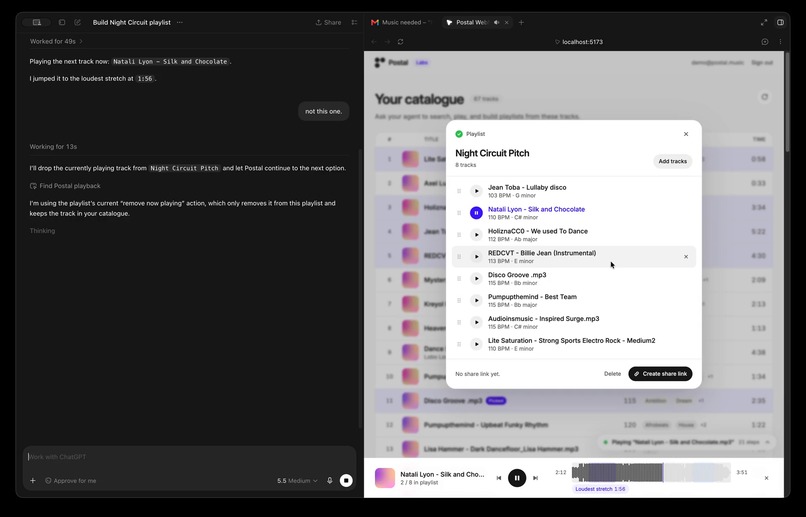Grab drag handle of Audioinsmusic row
806x517 pixels.
pyautogui.click(x=459, y=322)
